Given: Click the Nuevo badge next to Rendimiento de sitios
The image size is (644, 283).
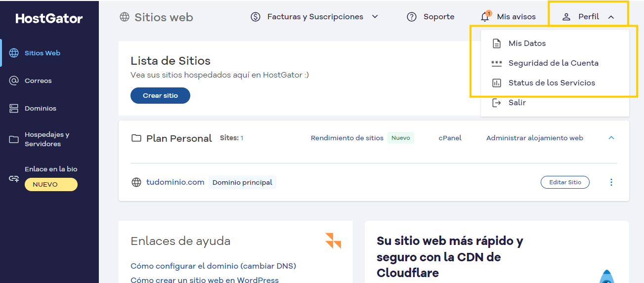Looking at the screenshot, I should (x=401, y=138).
